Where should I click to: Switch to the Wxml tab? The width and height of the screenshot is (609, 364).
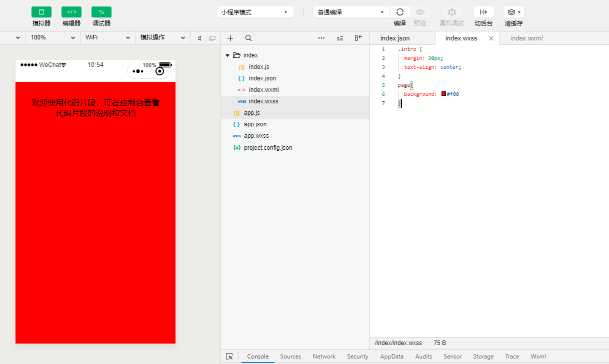[538, 357]
